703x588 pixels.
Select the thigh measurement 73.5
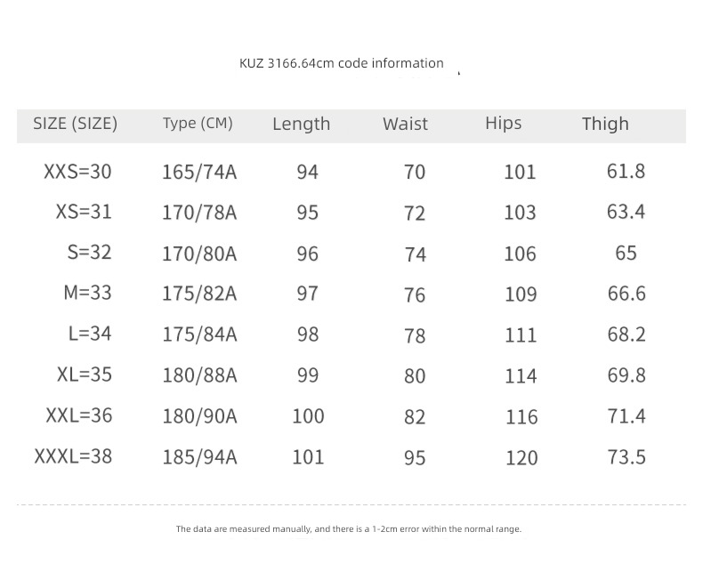tap(626, 457)
